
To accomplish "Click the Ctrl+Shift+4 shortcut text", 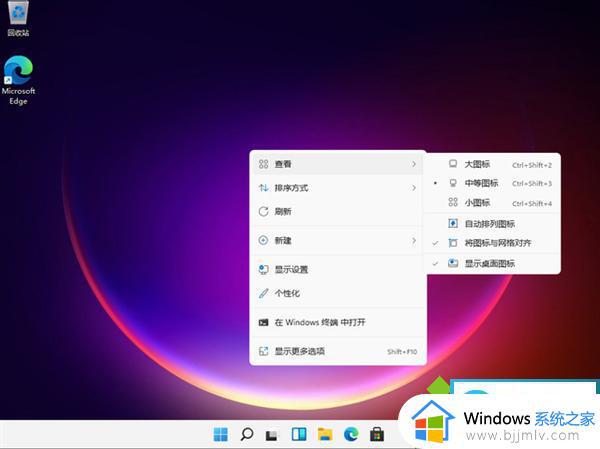I will pyautogui.click(x=532, y=204).
